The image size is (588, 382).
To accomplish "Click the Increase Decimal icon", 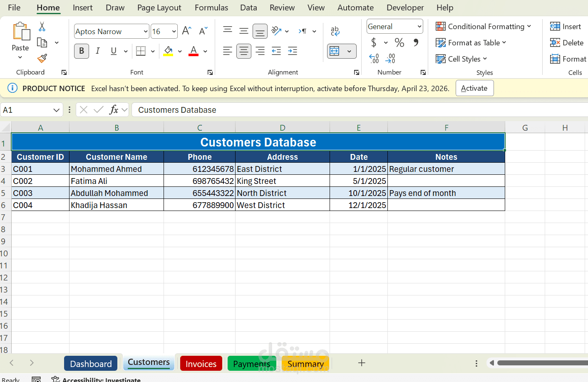I will coord(374,59).
